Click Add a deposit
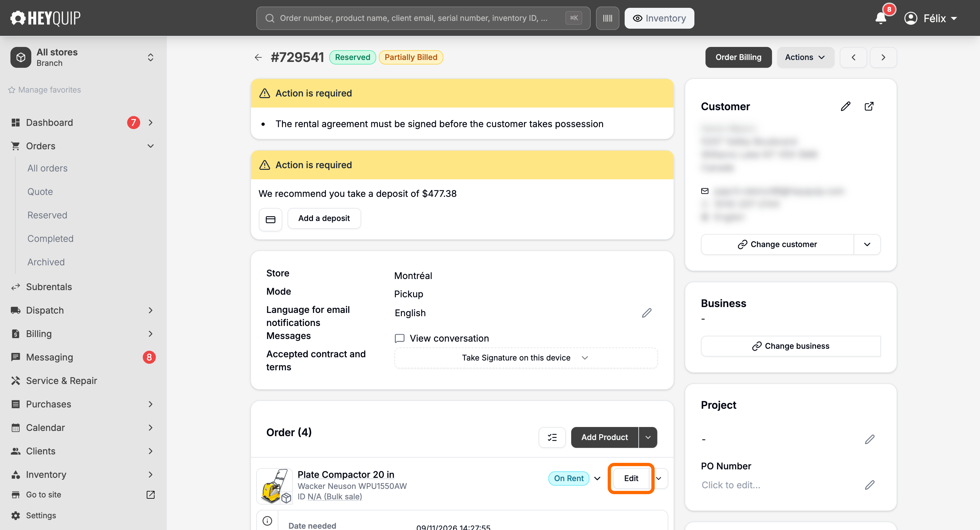Image resolution: width=980 pixels, height=530 pixels. click(x=324, y=218)
